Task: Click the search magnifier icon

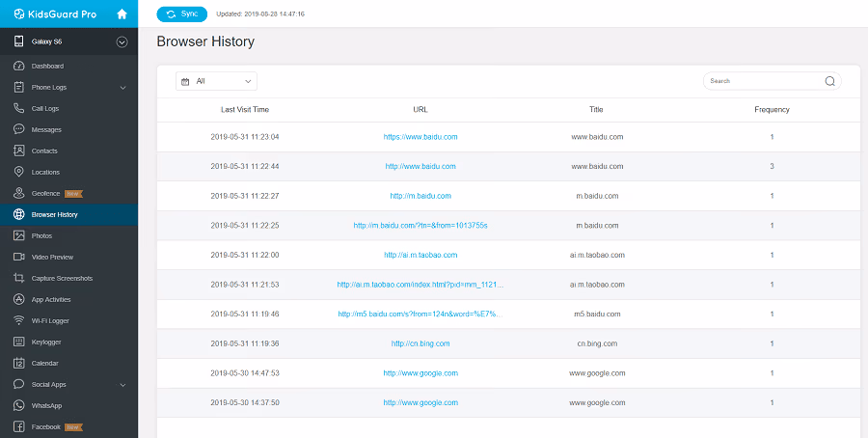Action: click(829, 81)
